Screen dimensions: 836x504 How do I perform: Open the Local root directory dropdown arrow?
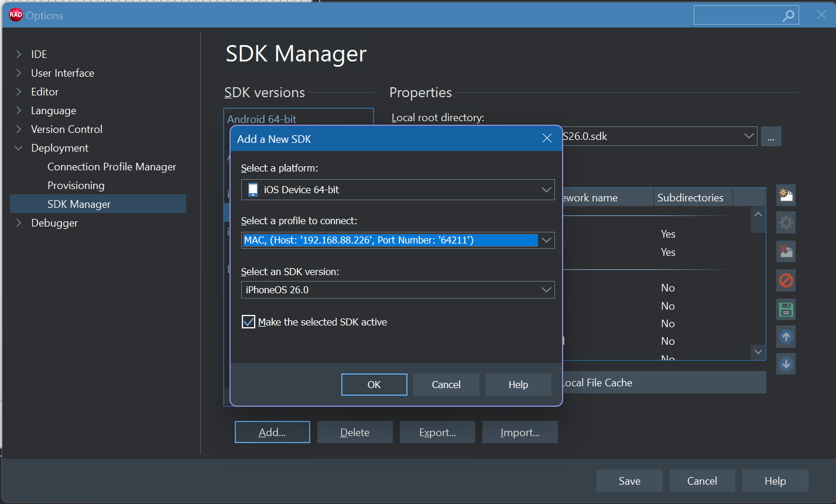[x=749, y=136]
